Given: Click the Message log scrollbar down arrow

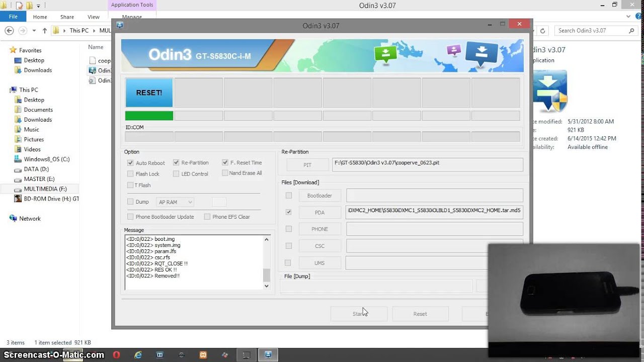Looking at the screenshot, I should pos(267,286).
